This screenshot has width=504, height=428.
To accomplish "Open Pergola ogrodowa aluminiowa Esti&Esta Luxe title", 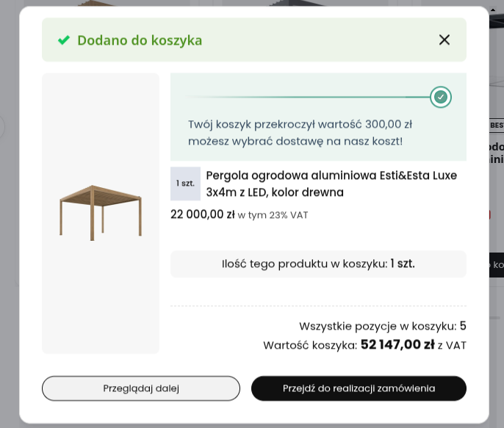I will [x=331, y=184].
